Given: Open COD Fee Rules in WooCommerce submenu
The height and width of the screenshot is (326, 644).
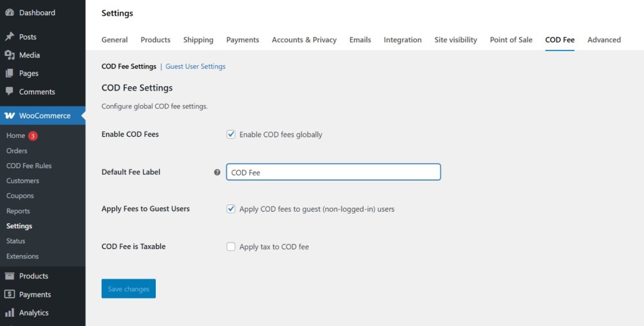Looking at the screenshot, I should (x=29, y=166).
